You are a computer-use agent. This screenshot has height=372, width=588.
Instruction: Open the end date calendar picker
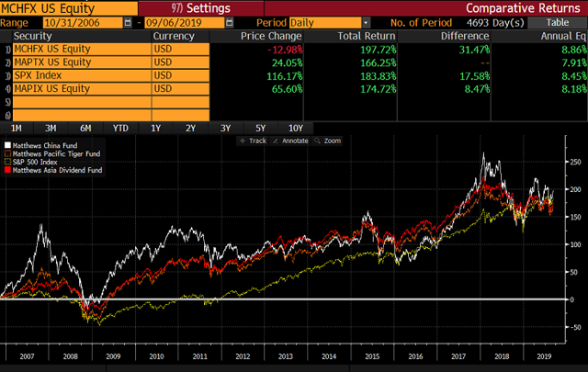click(x=230, y=23)
